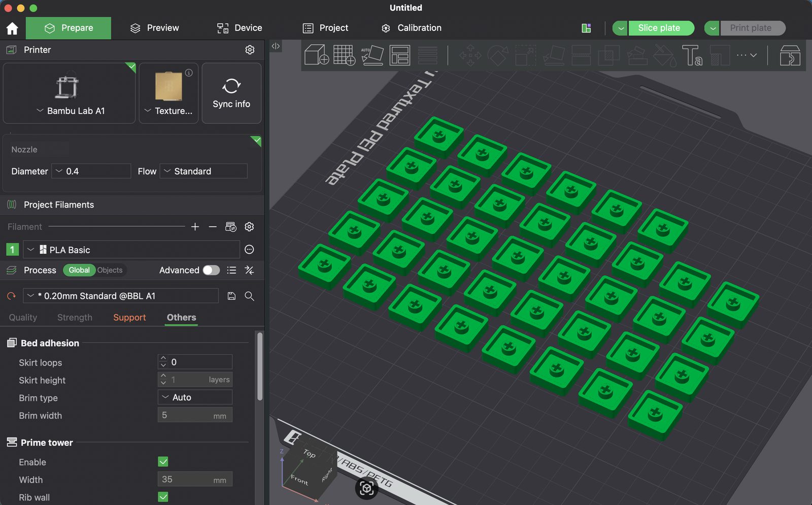
Task: Click the settings panel scrollbar
Action: [260, 366]
